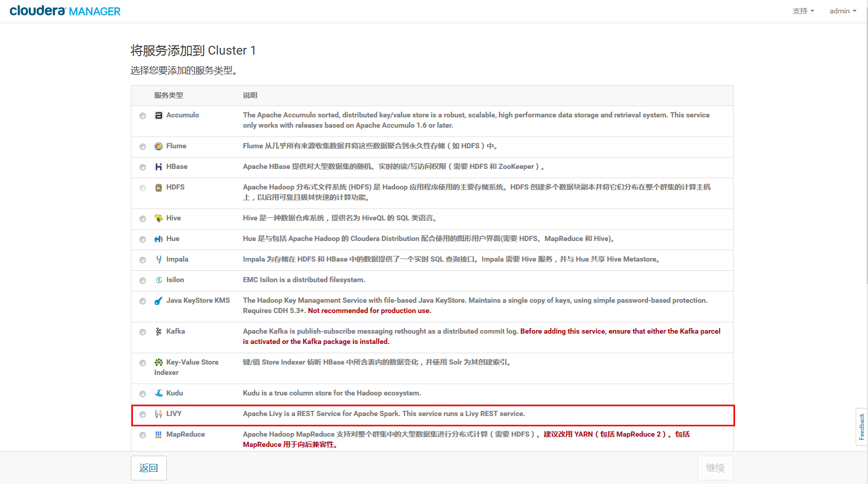Click the Kafka service icon
The width and height of the screenshot is (868, 484).
pos(159,332)
